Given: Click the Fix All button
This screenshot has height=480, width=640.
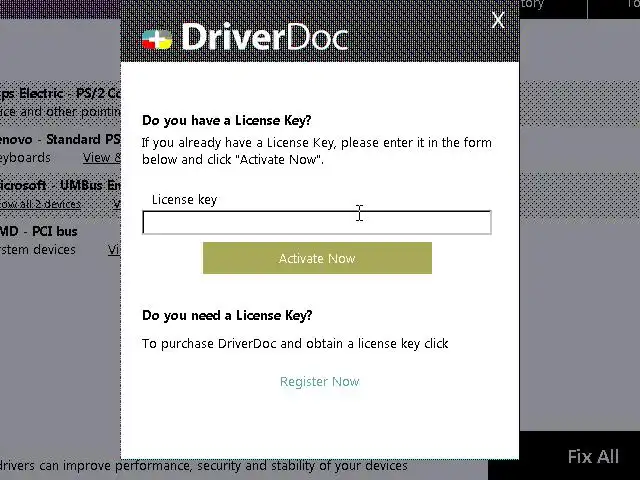Looking at the screenshot, I should coord(593,456).
